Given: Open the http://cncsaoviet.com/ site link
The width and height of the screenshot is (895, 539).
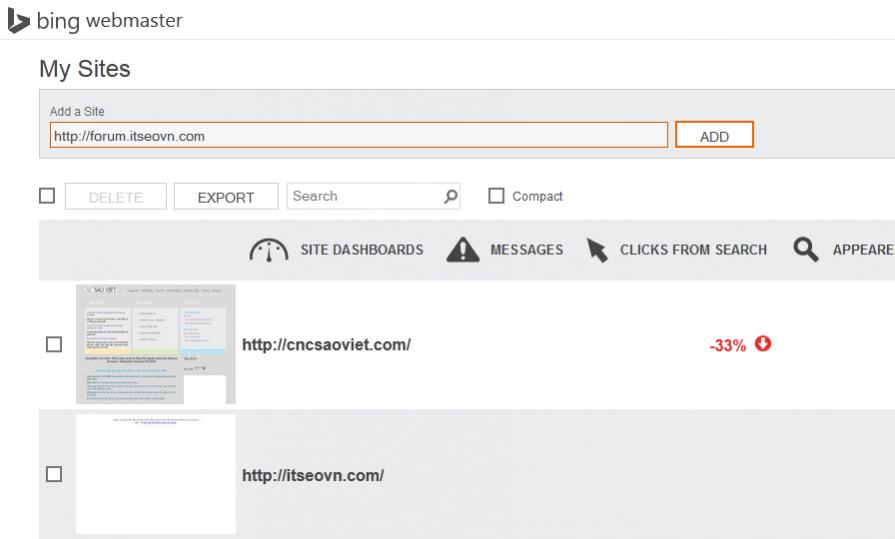Looking at the screenshot, I should click(326, 345).
